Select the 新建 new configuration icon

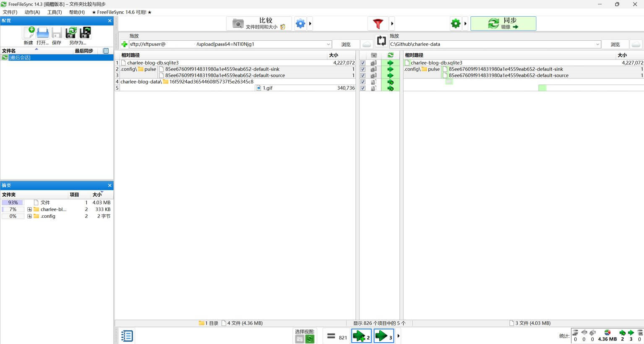click(x=28, y=33)
